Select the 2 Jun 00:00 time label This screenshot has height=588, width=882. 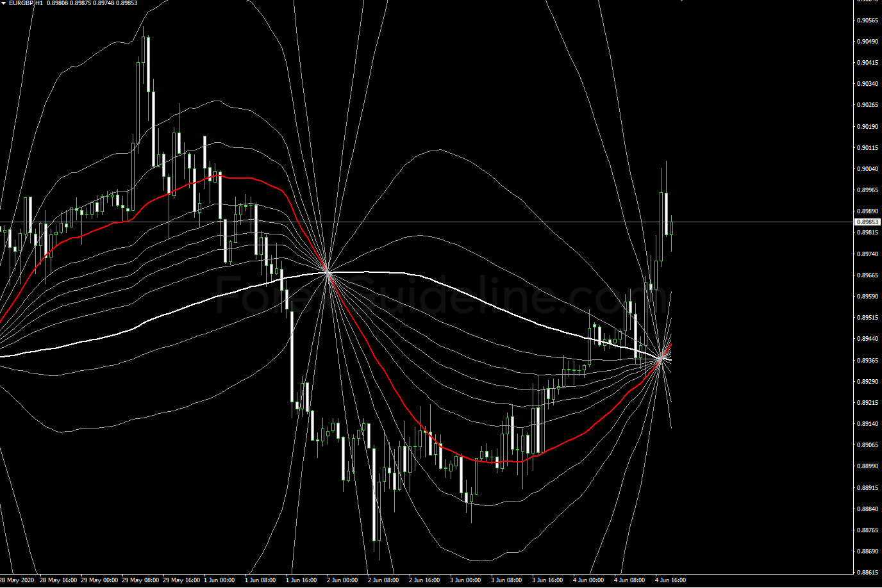click(x=342, y=580)
